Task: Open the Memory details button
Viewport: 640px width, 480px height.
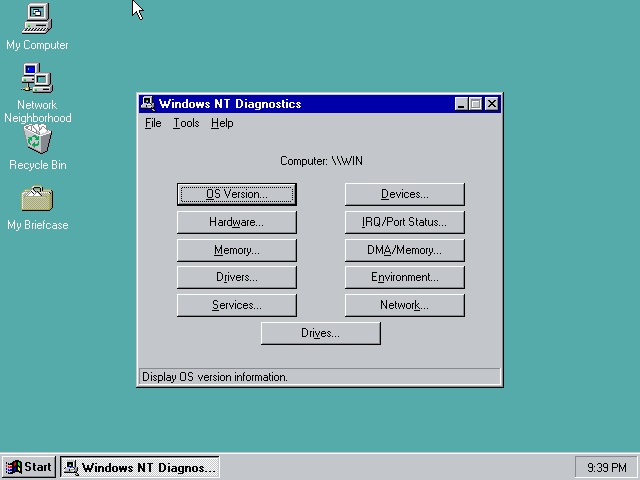Action: tap(236, 250)
